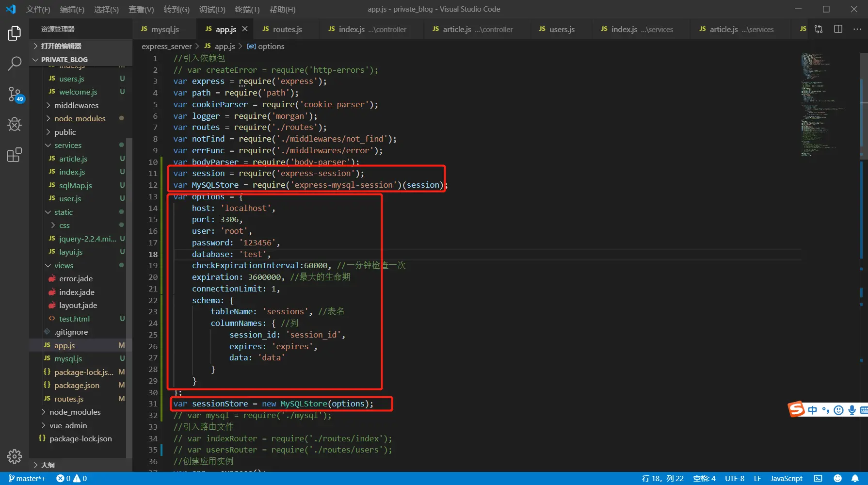Open the File menu
868x485 pixels.
[38, 9]
